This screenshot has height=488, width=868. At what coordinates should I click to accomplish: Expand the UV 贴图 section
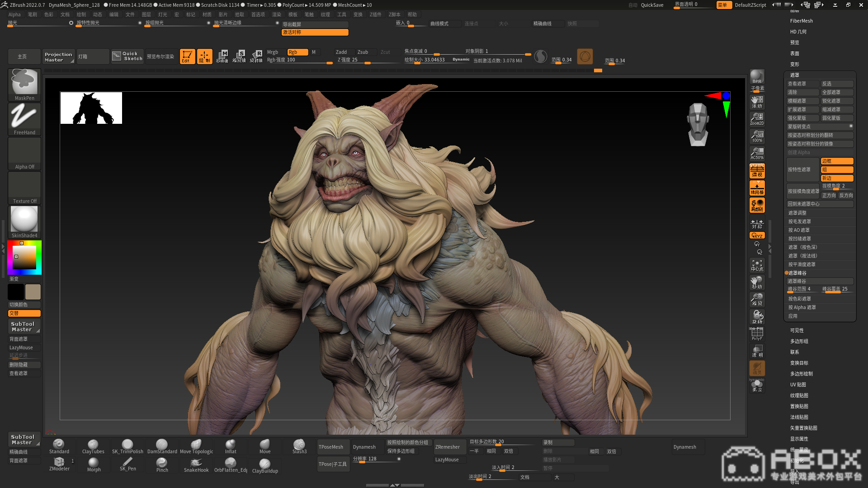798,385
